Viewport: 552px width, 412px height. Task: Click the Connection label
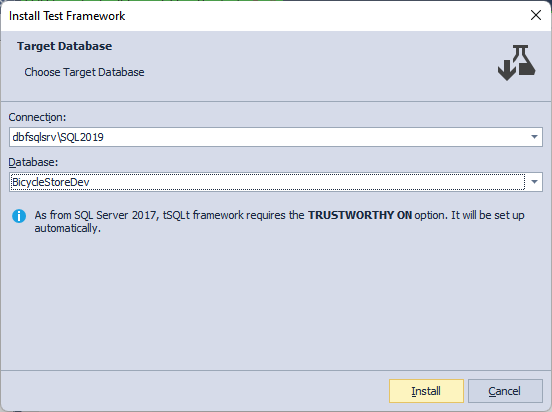point(37,117)
